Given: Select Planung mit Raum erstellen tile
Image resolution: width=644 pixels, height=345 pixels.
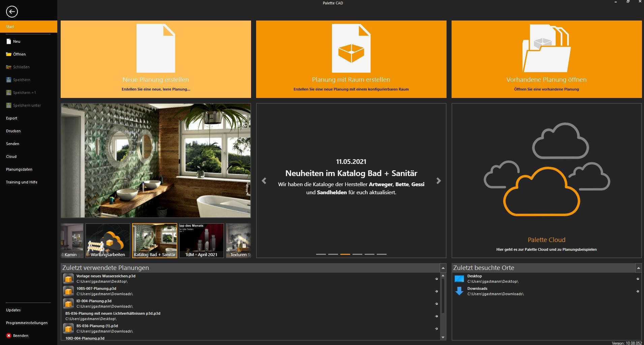Looking at the screenshot, I should pos(351,59).
